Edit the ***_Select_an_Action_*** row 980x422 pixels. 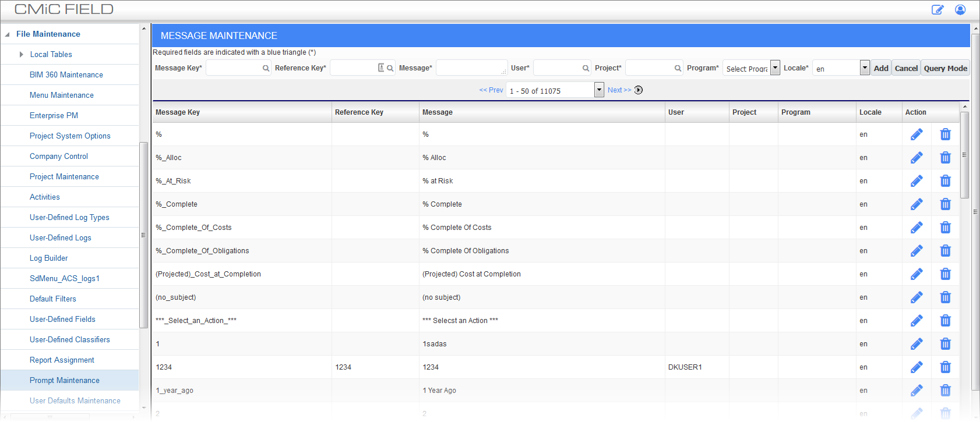pyautogui.click(x=916, y=321)
